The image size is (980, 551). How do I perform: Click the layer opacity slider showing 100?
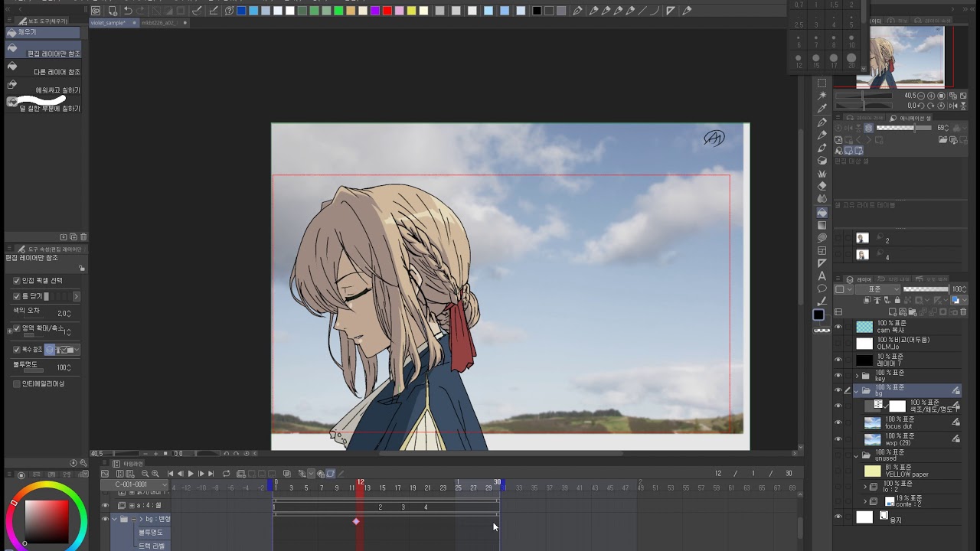tap(926, 289)
